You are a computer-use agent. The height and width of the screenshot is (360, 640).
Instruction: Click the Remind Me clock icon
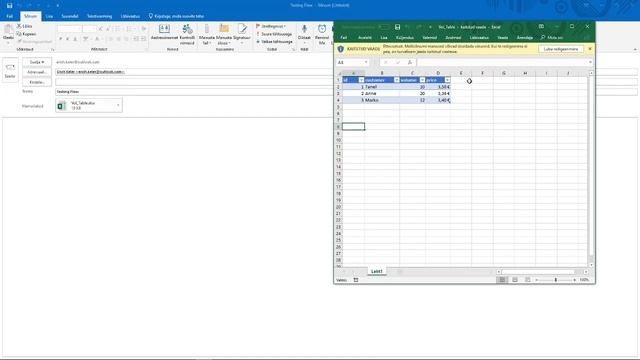pyautogui.click(x=322, y=29)
